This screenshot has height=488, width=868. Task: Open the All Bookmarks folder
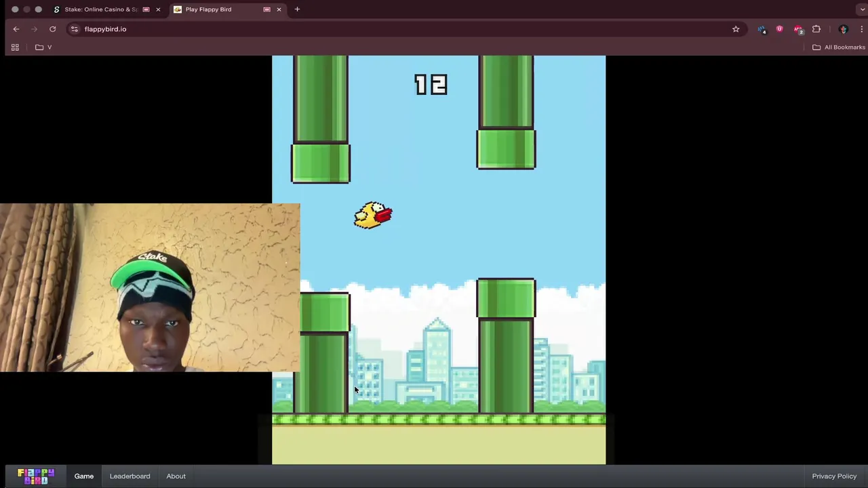pos(839,47)
